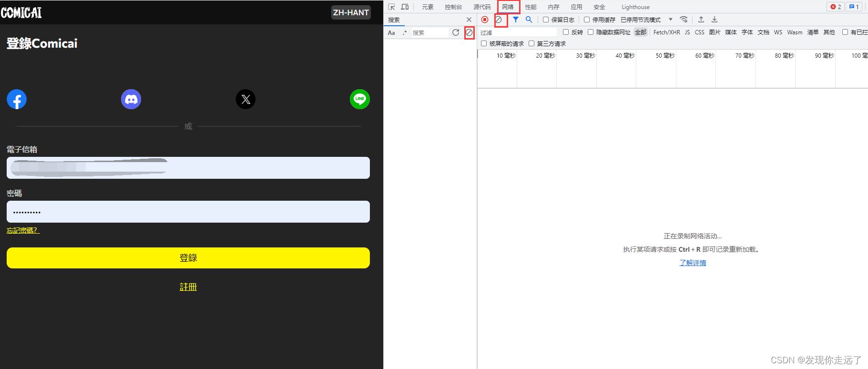The image size is (868, 369).
Task: Select the Network tab
Action: coord(508,7)
